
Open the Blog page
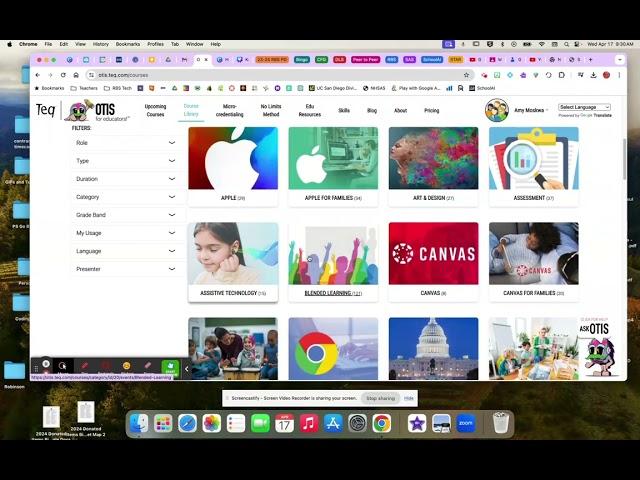[x=372, y=111]
